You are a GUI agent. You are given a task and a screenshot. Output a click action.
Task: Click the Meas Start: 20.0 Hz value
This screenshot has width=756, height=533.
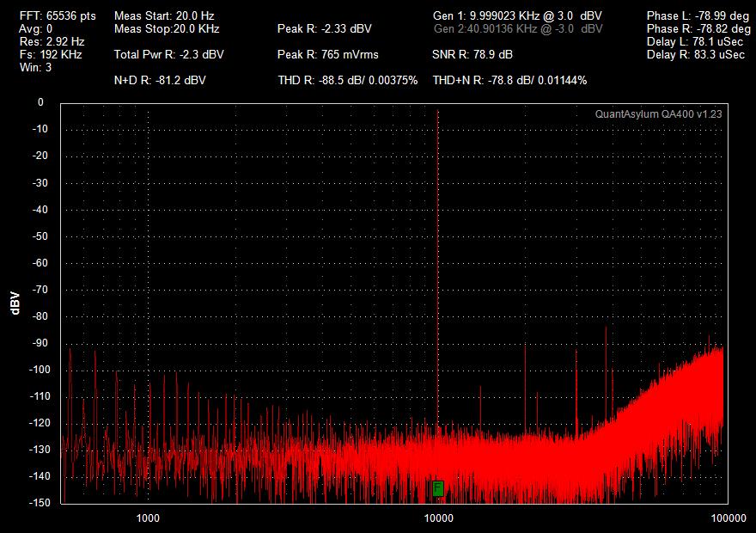[164, 16]
